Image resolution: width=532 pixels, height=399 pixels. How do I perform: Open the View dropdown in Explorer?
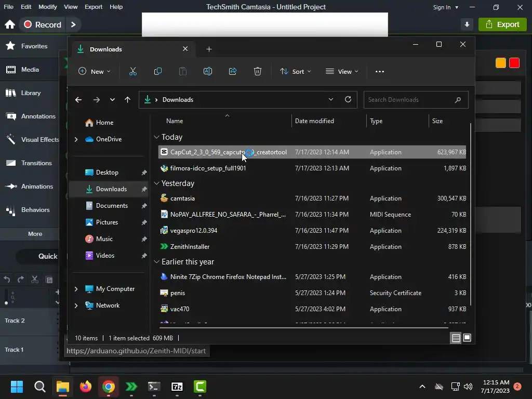tap(342, 71)
